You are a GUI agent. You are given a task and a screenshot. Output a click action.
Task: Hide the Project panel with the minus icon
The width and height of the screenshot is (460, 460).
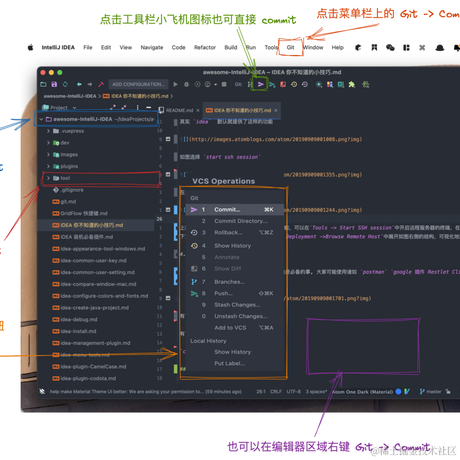click(149, 108)
